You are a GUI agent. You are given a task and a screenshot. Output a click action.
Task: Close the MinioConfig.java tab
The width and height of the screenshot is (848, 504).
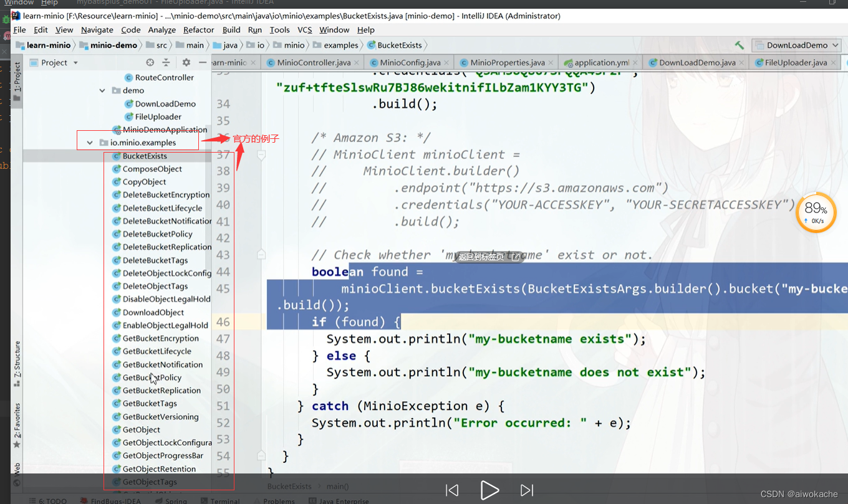(447, 63)
